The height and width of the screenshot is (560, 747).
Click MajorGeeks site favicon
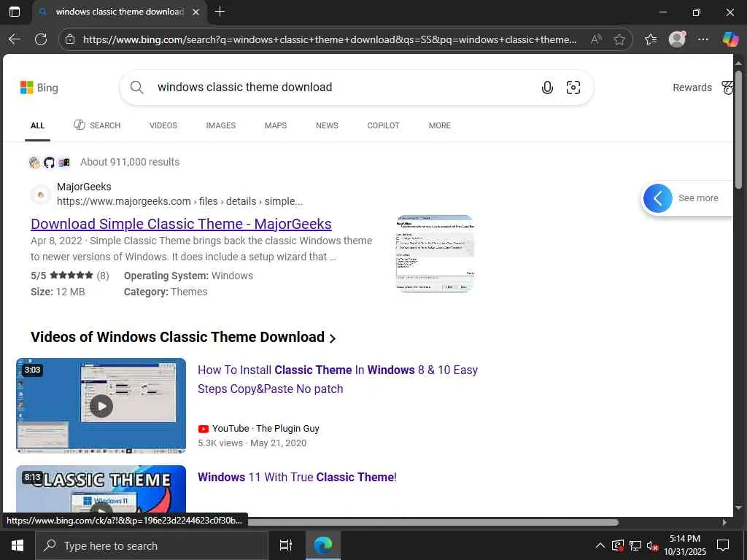[41, 194]
